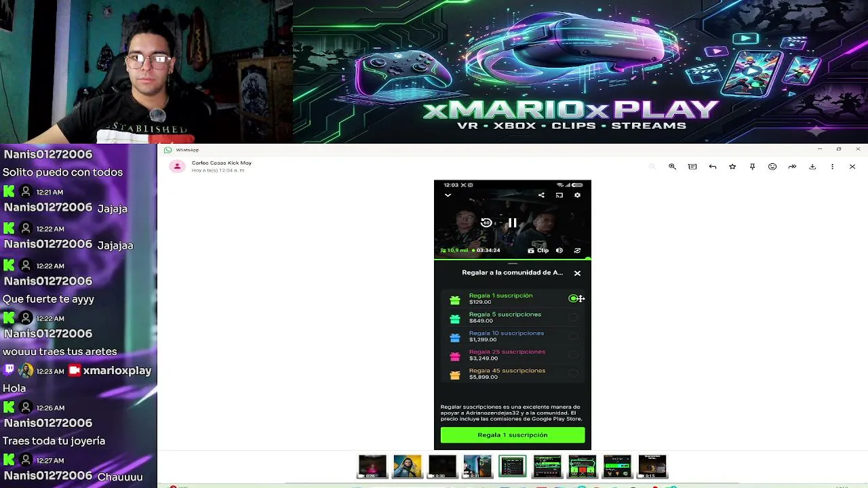Viewport: 868px width, 488px height.
Task: Click the blue gift icon for 10 suscripciones
Action: (455, 337)
